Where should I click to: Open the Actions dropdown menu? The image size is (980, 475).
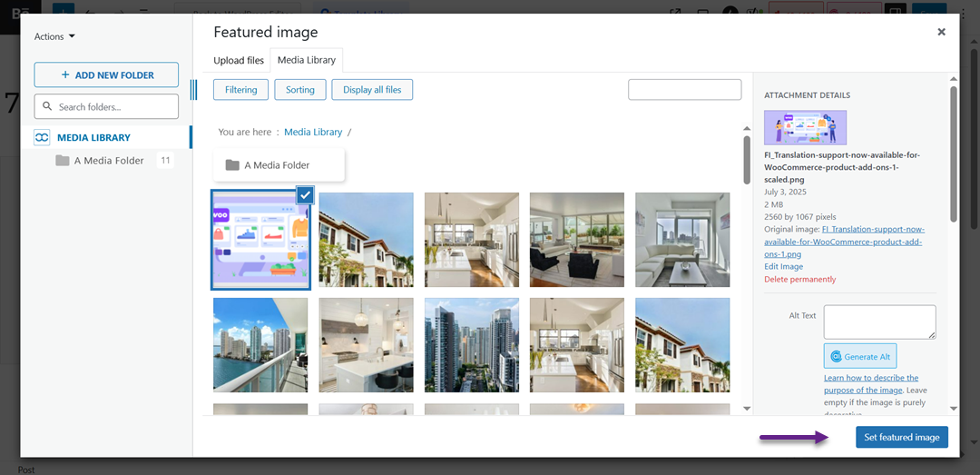click(54, 36)
